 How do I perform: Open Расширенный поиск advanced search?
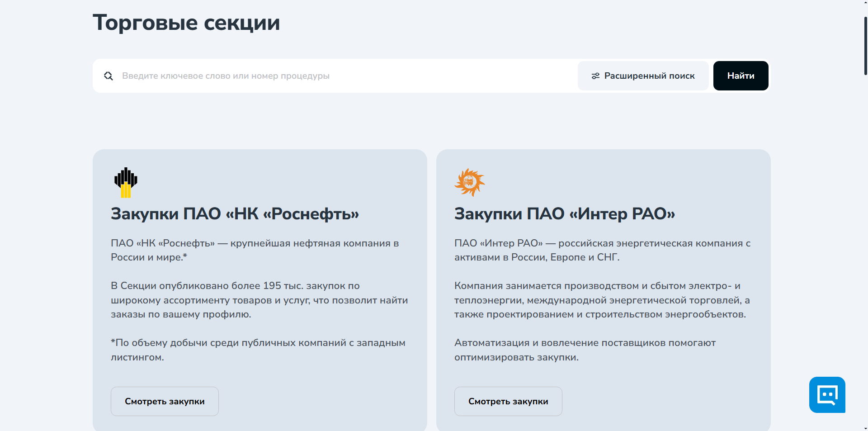(x=643, y=76)
